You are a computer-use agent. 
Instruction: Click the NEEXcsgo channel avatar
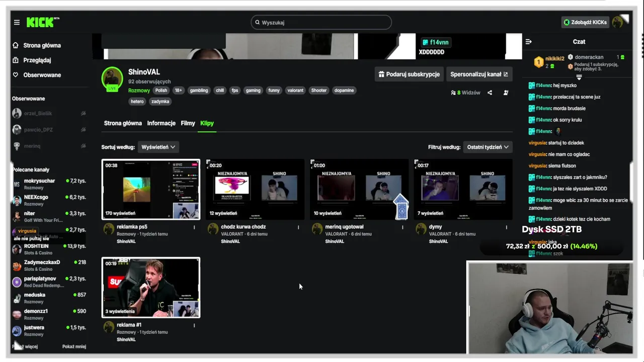17,201
